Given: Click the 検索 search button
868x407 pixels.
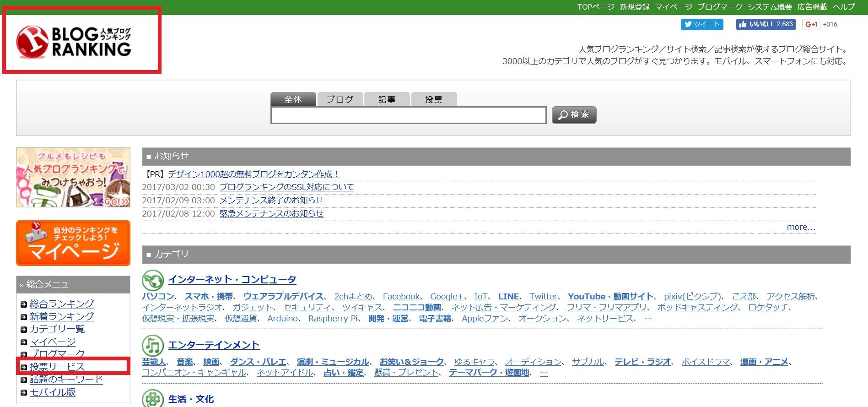Looking at the screenshot, I should [x=574, y=115].
